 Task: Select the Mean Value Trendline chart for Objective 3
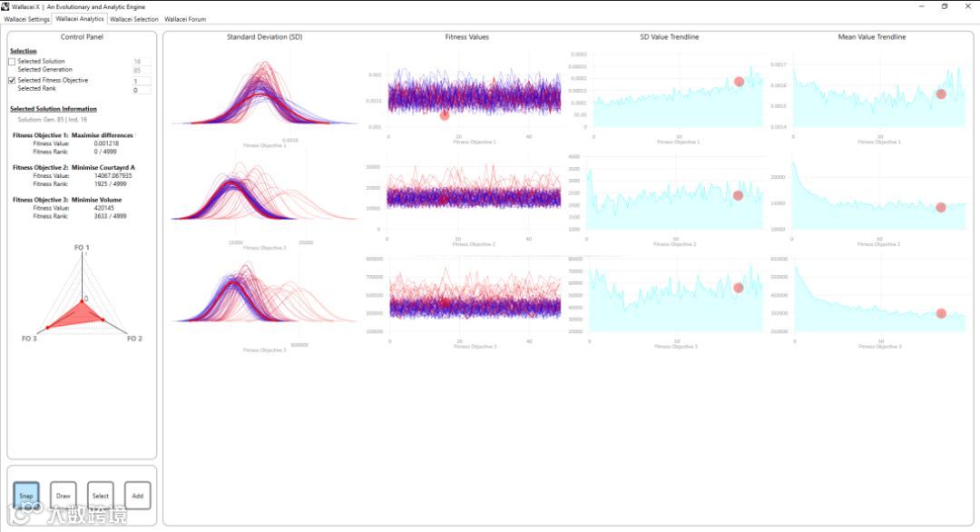tap(868, 302)
